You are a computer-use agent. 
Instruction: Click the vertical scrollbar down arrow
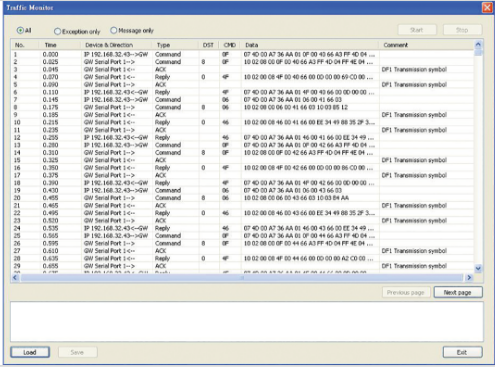click(478, 268)
